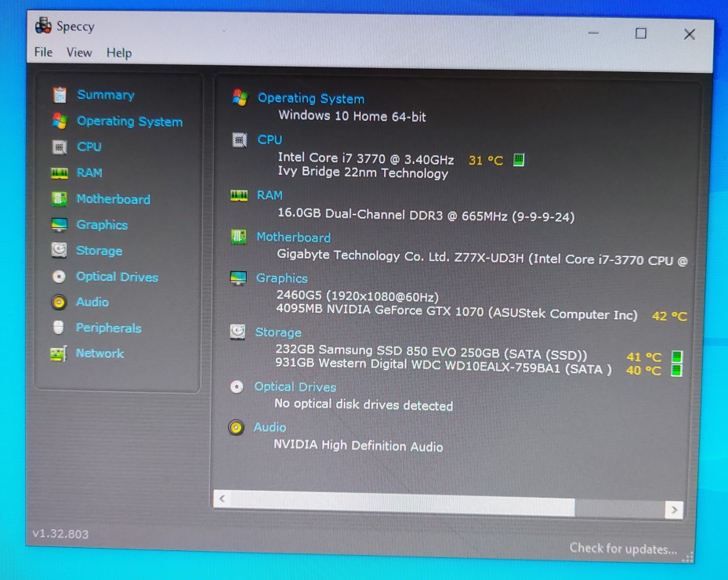Click the Storage drive icon in sidebar
The width and height of the screenshot is (728, 580).
tap(60, 251)
